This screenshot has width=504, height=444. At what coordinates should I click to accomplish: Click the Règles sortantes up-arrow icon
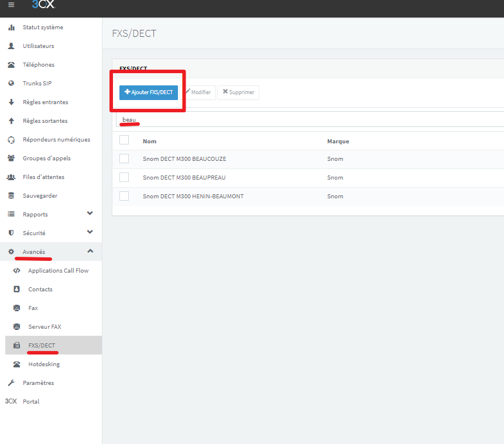(x=11, y=121)
